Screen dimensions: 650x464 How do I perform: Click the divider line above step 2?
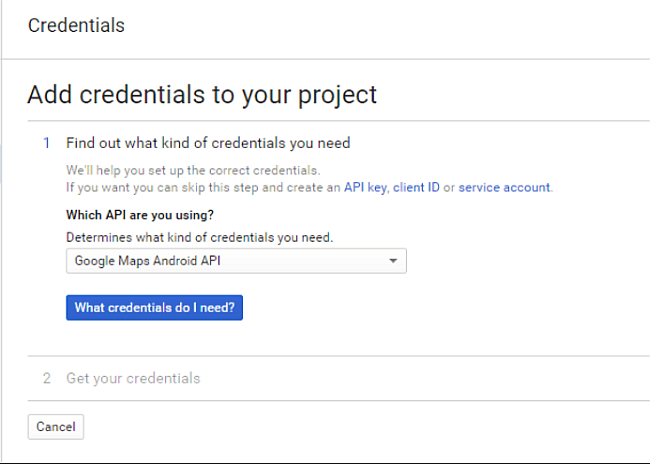tap(340, 356)
